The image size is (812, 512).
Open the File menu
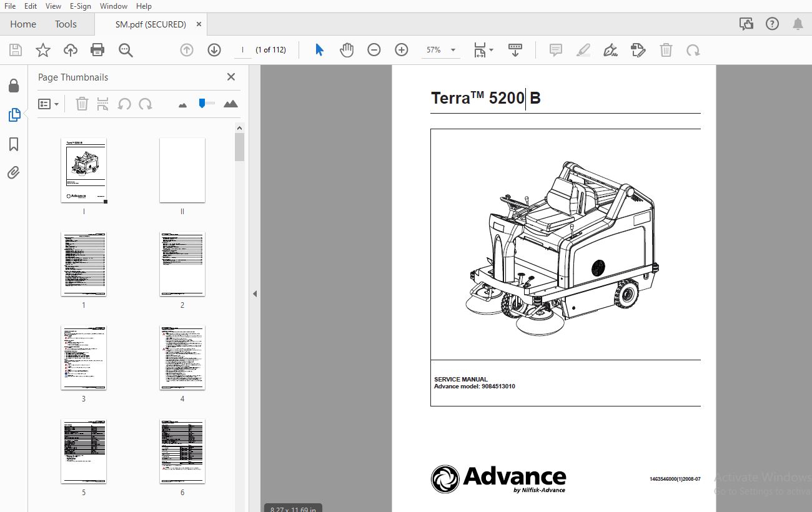pyautogui.click(x=10, y=6)
